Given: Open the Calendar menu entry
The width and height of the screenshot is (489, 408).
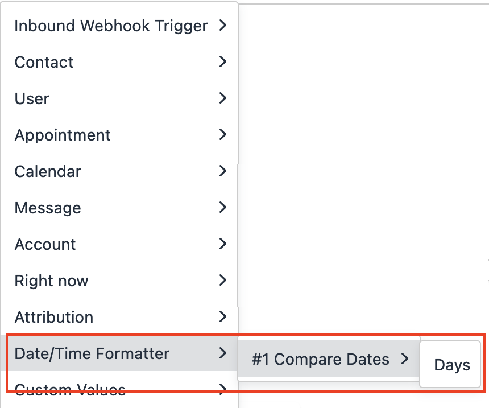Looking at the screenshot, I should [119, 171].
